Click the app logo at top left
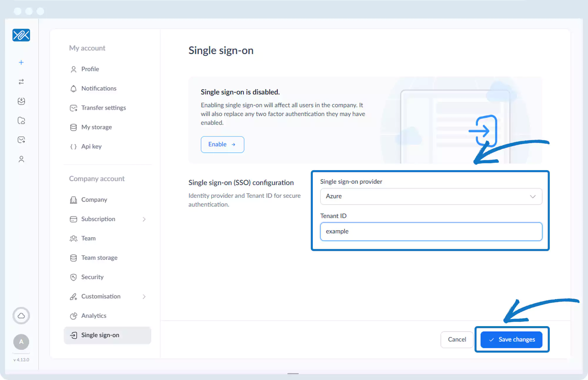 [x=21, y=35]
